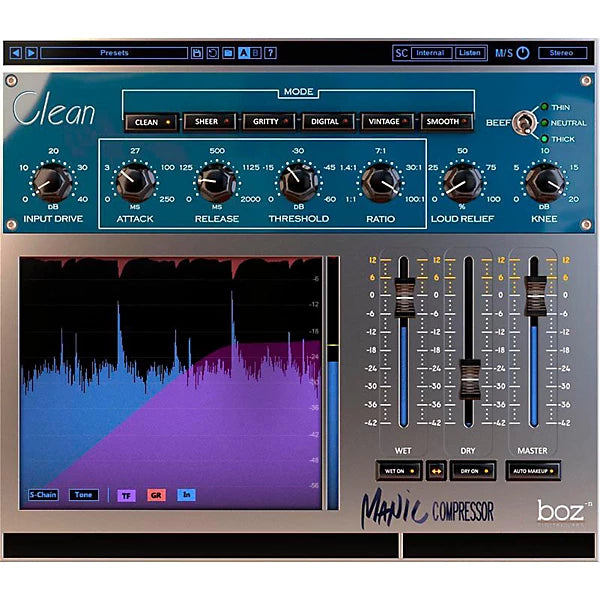This screenshot has width=600, height=600.
Task: Click the previous preset arrow
Action: (13, 52)
